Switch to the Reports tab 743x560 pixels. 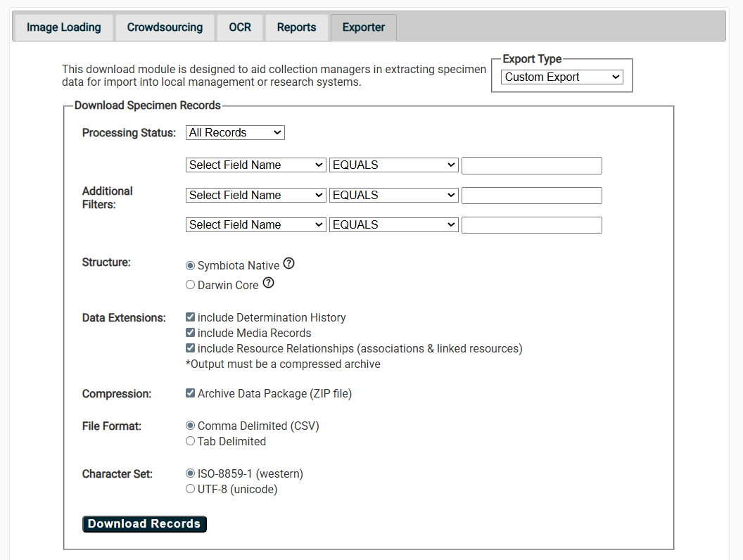296,27
